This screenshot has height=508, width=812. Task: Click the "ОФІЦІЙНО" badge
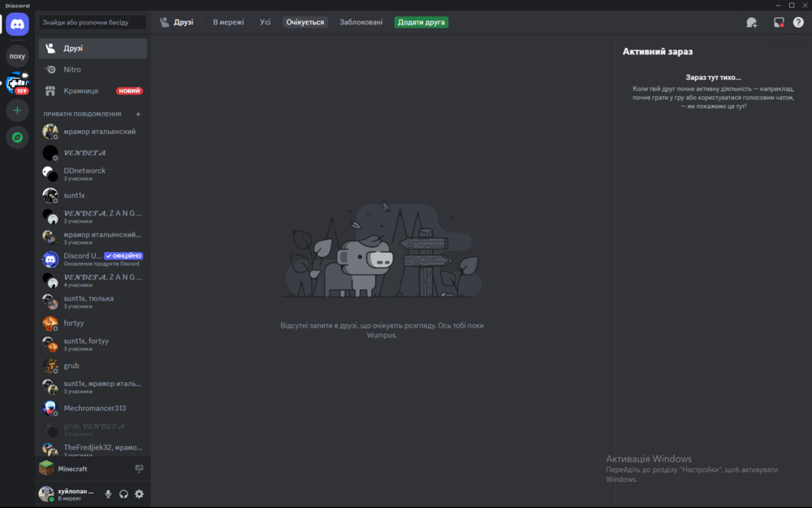[123, 255]
